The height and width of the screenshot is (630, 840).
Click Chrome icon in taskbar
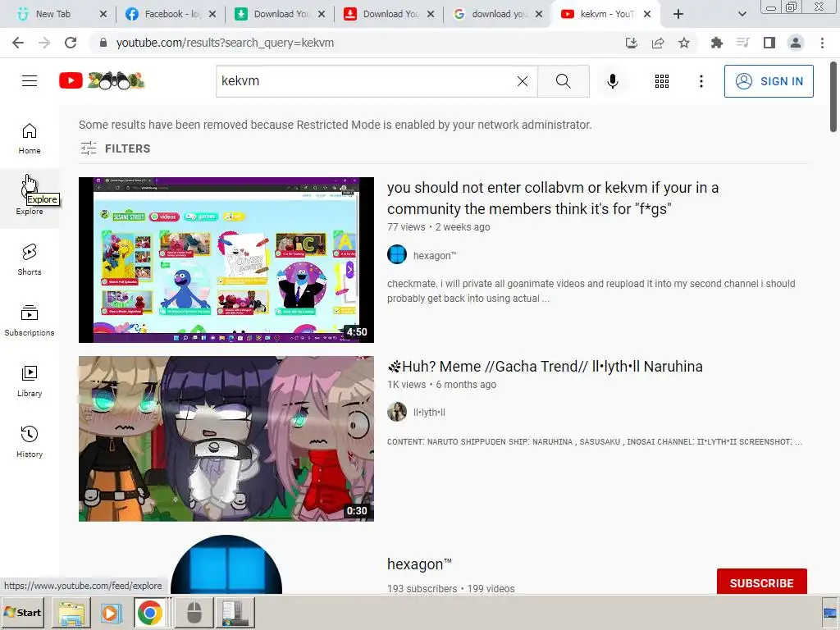150,612
